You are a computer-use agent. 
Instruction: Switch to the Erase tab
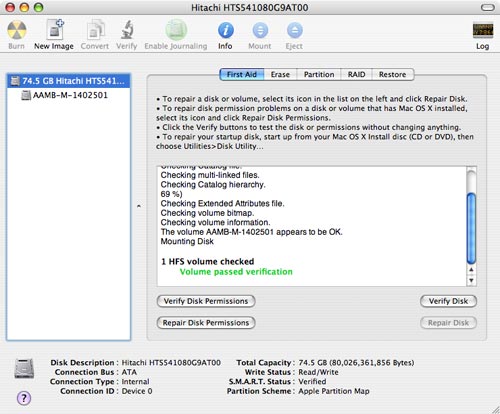coord(280,74)
